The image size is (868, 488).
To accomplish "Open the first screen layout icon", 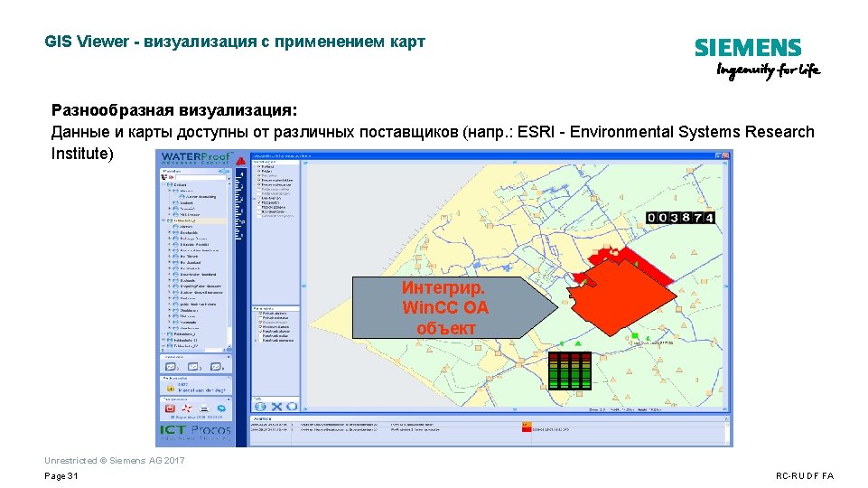I will coord(172,367).
